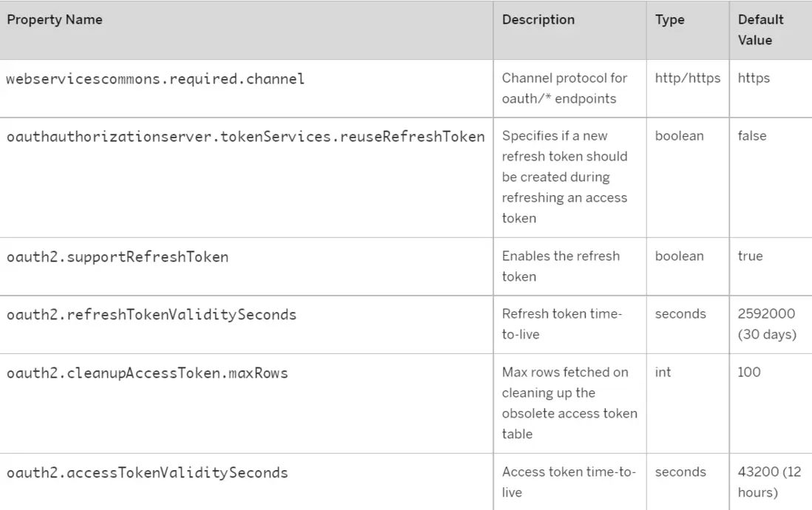Click the 'int' type cell

[663, 373]
